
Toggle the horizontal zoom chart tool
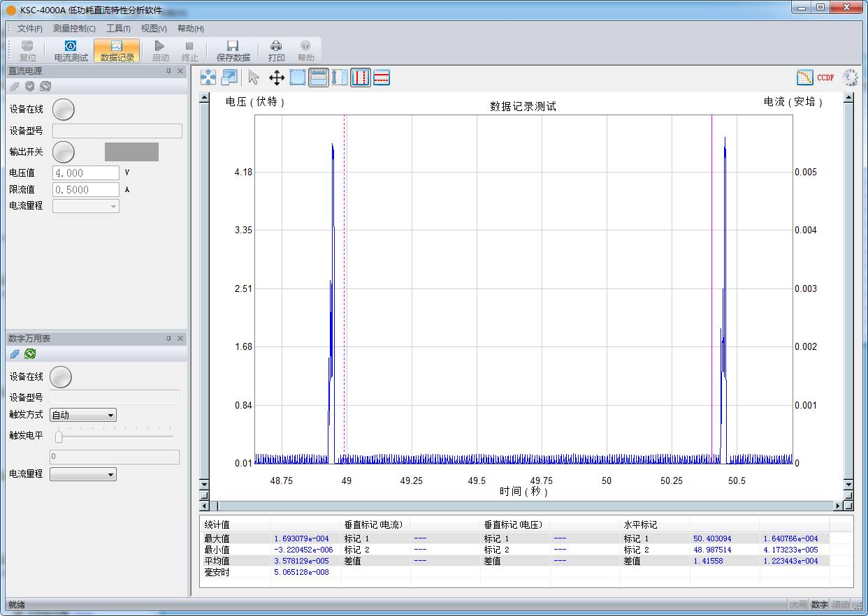click(319, 78)
